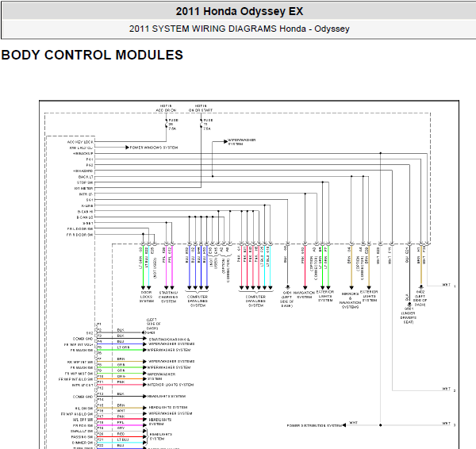Viewport: 476px width, 449px height.
Task: Click the "B-CAN HI" signal label
Action: tap(86, 212)
